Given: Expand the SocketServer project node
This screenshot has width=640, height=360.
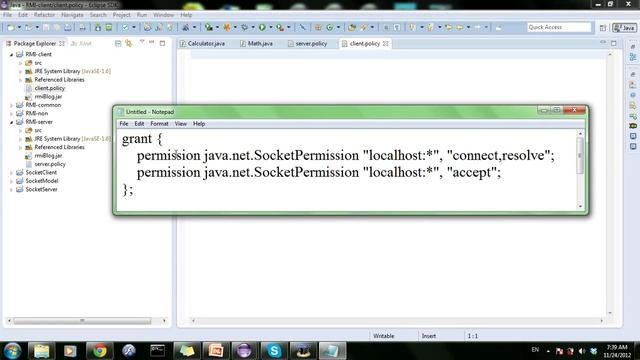Looking at the screenshot, I should [11, 189].
